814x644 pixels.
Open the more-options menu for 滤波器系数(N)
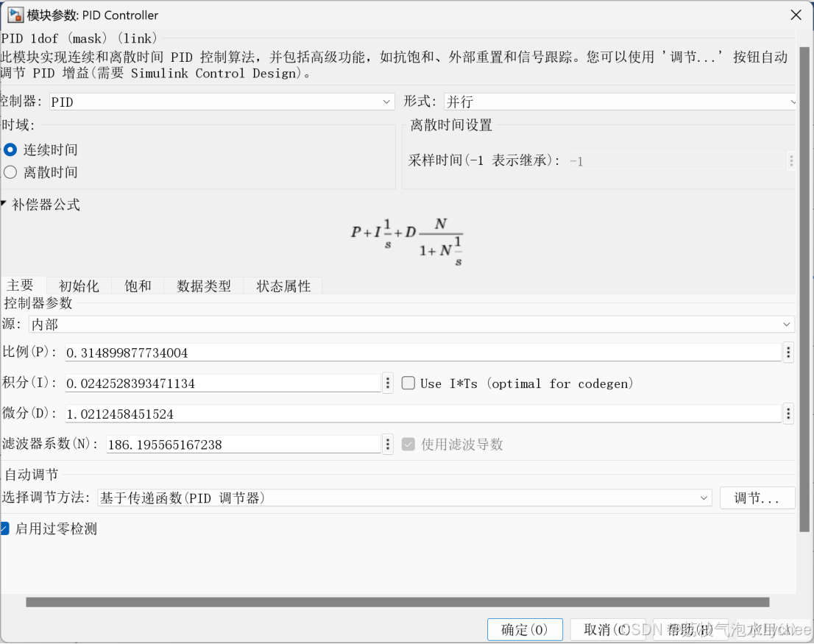pos(388,445)
